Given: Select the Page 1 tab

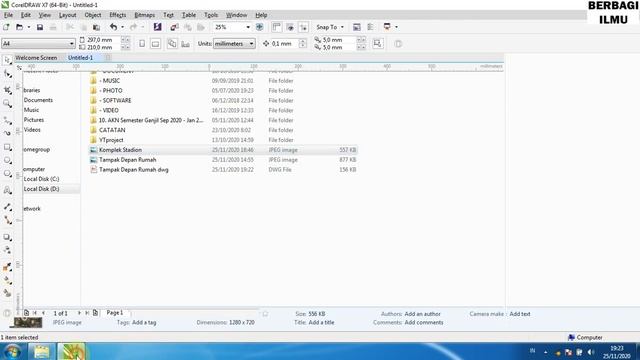Looking at the screenshot, I should [115, 313].
